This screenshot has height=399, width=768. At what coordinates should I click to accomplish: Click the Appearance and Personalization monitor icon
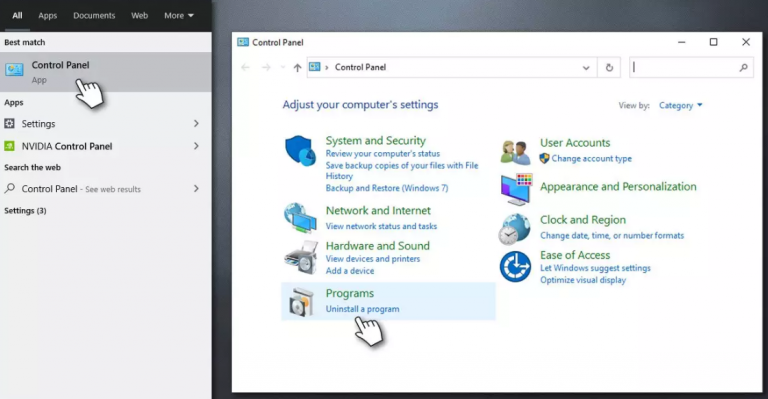(x=516, y=189)
